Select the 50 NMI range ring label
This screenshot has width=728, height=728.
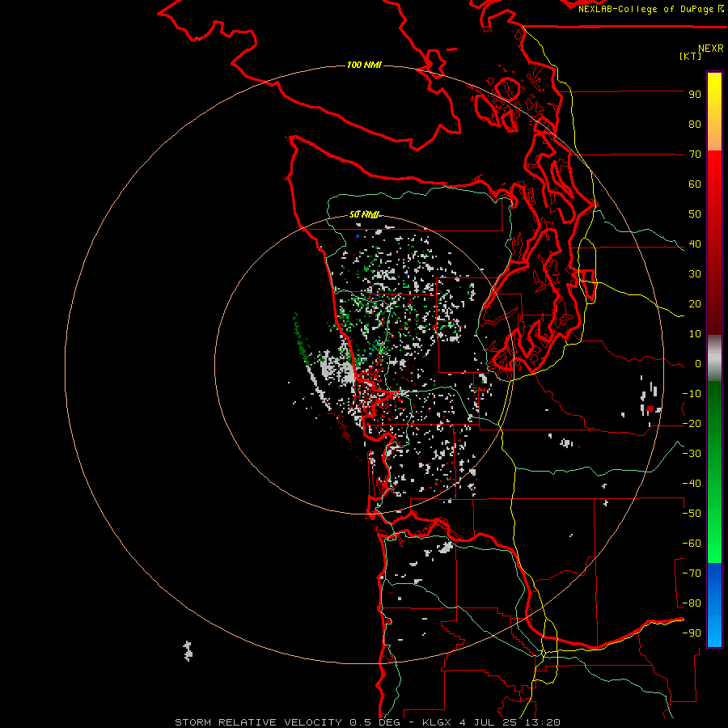click(x=364, y=214)
